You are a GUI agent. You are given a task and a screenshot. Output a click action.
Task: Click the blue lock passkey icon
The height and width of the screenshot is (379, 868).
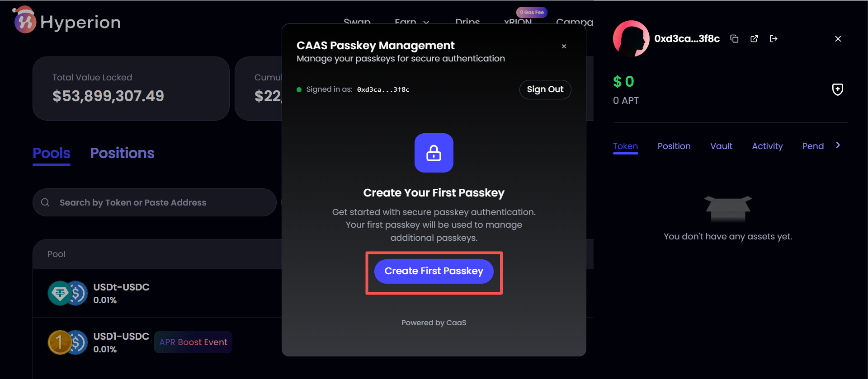click(434, 153)
